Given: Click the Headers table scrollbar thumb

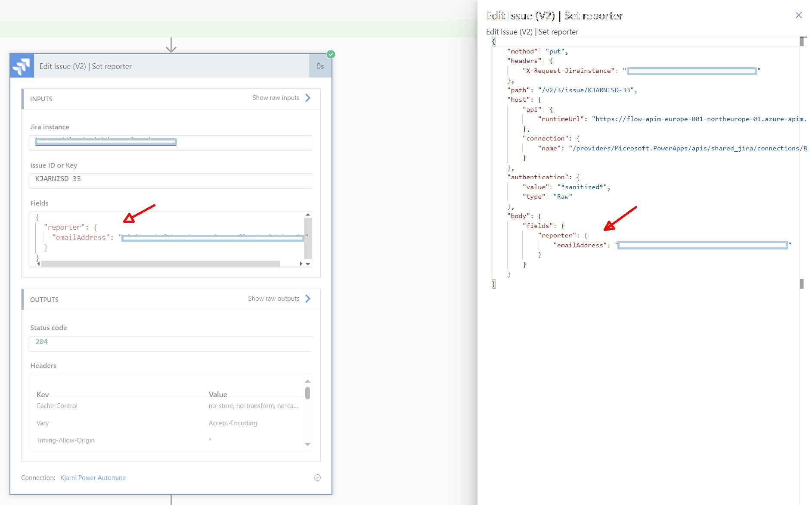Looking at the screenshot, I should pos(307,393).
